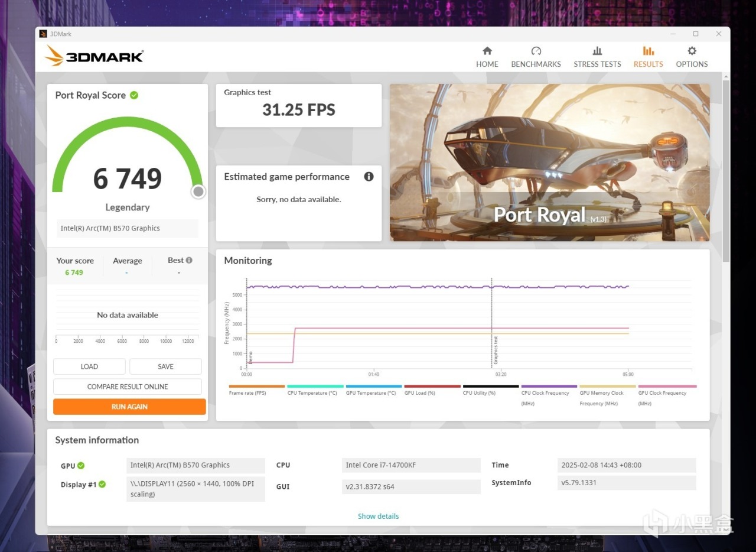Click the GUI version v2.31.8372 s64
Image resolution: width=756 pixels, height=552 pixels.
[411, 487]
